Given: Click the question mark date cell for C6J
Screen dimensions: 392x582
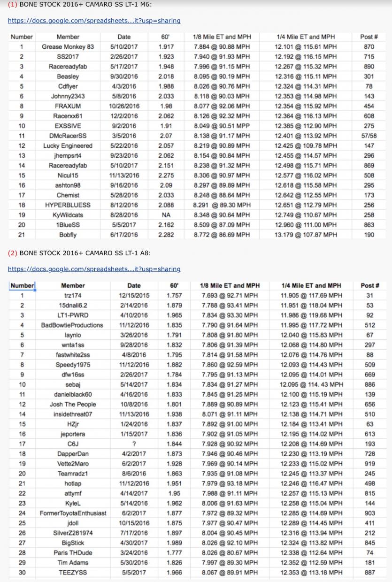Looking at the screenshot, I should (x=134, y=444).
